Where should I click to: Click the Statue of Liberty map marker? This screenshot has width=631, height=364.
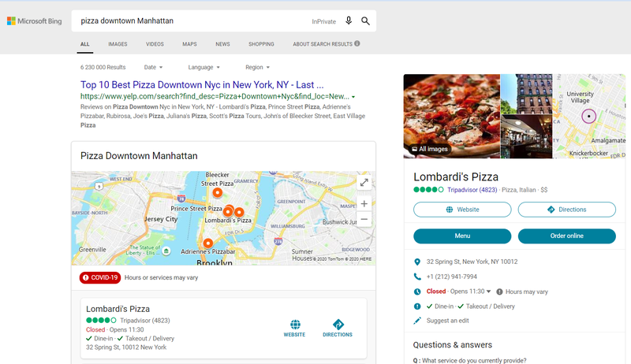[166, 251]
